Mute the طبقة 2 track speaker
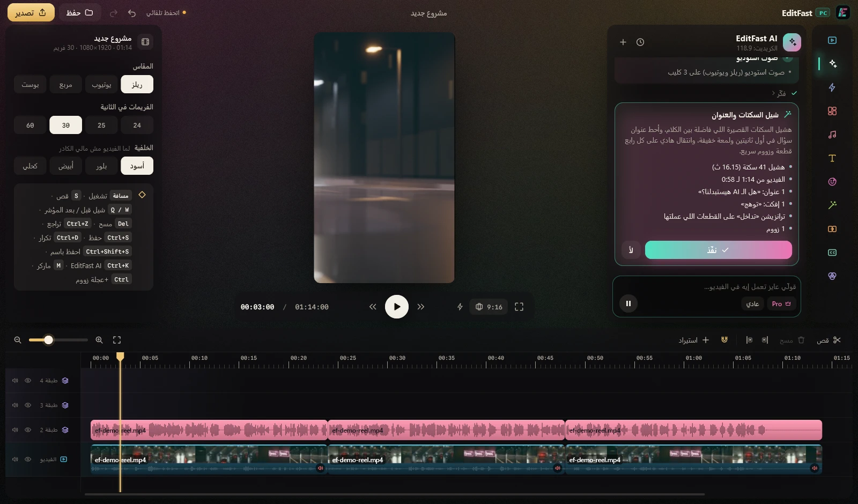The height and width of the screenshot is (504, 858). click(x=15, y=430)
